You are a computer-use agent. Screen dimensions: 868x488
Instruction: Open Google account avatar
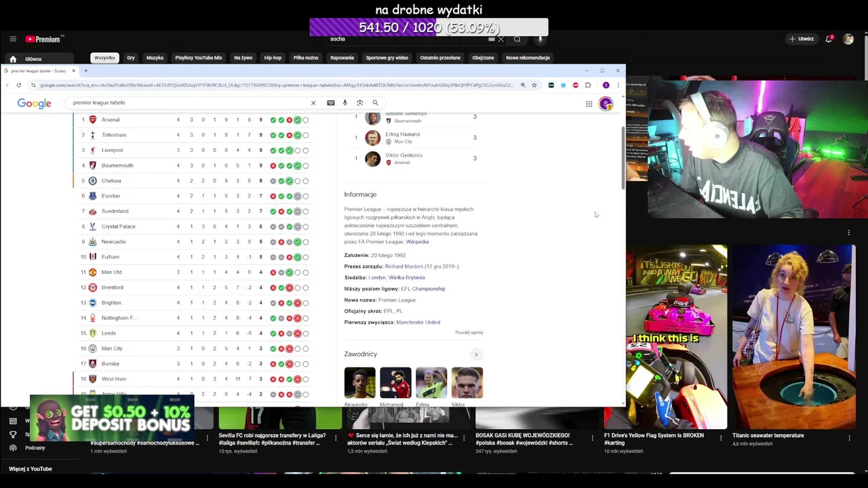[606, 104]
